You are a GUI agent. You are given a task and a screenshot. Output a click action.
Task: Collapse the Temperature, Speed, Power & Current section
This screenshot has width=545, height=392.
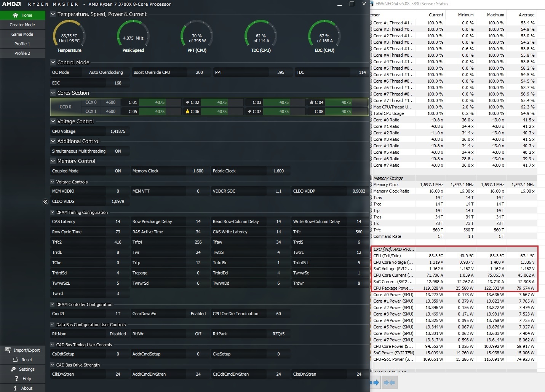pos(53,14)
